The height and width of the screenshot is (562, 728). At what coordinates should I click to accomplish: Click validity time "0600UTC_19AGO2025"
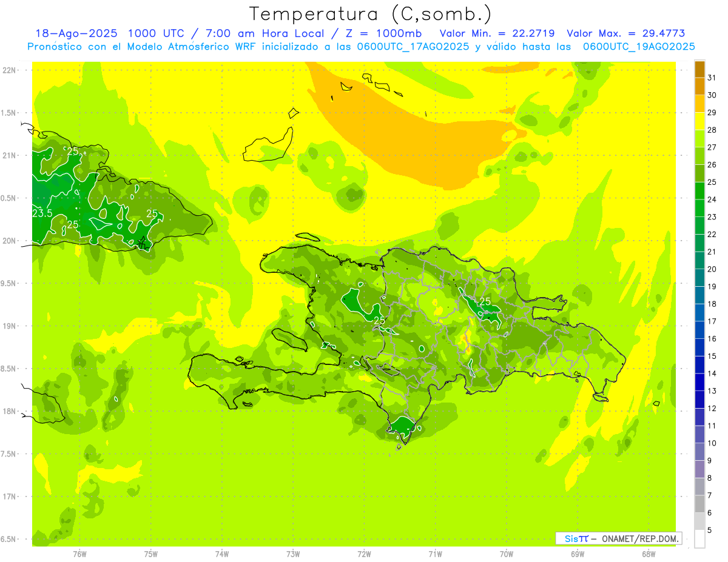[x=639, y=47]
